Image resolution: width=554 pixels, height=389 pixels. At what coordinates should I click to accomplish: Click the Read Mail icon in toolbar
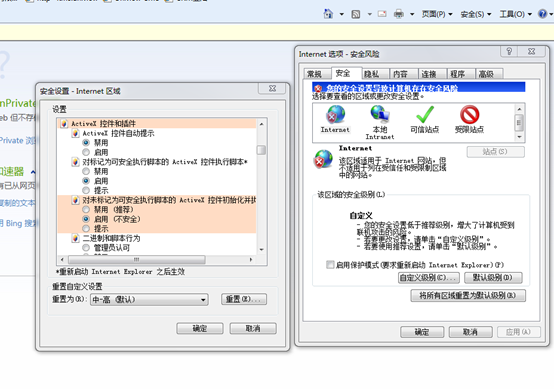click(x=382, y=14)
